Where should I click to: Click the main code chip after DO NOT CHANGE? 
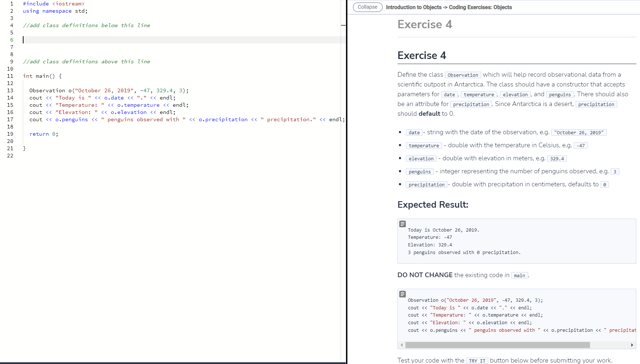(519, 275)
